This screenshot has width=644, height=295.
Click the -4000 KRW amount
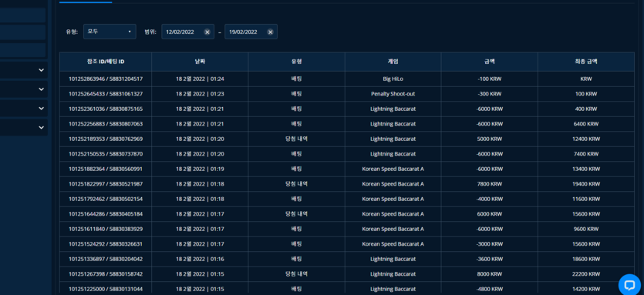tap(490, 199)
